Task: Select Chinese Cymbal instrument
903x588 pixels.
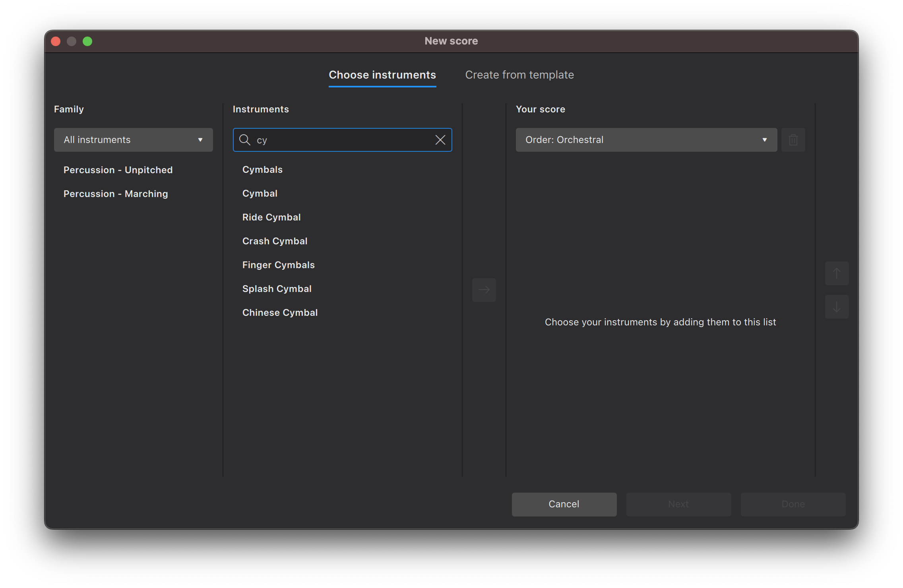Action: [x=280, y=313]
